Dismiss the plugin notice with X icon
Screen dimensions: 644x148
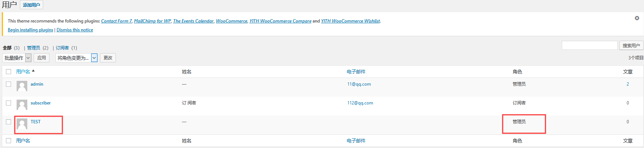coord(637,18)
